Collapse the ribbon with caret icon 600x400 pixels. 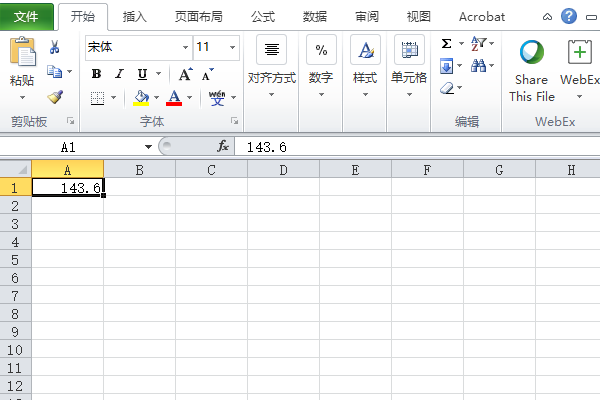point(547,17)
